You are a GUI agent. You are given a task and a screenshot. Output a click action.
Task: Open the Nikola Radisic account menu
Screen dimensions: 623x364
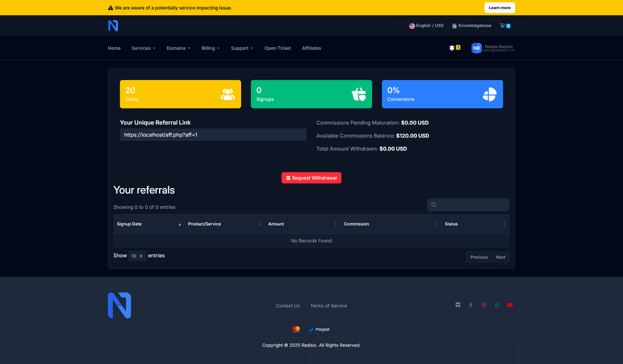[493, 48]
